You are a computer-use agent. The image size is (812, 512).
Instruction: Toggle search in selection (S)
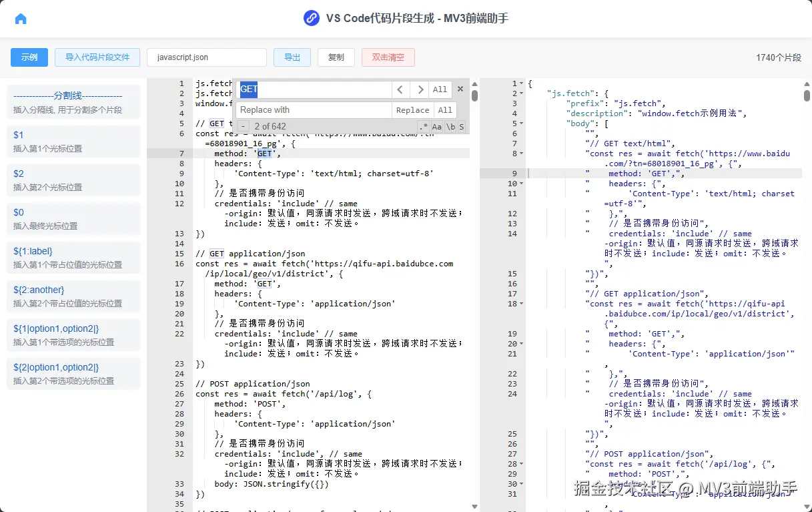point(462,127)
